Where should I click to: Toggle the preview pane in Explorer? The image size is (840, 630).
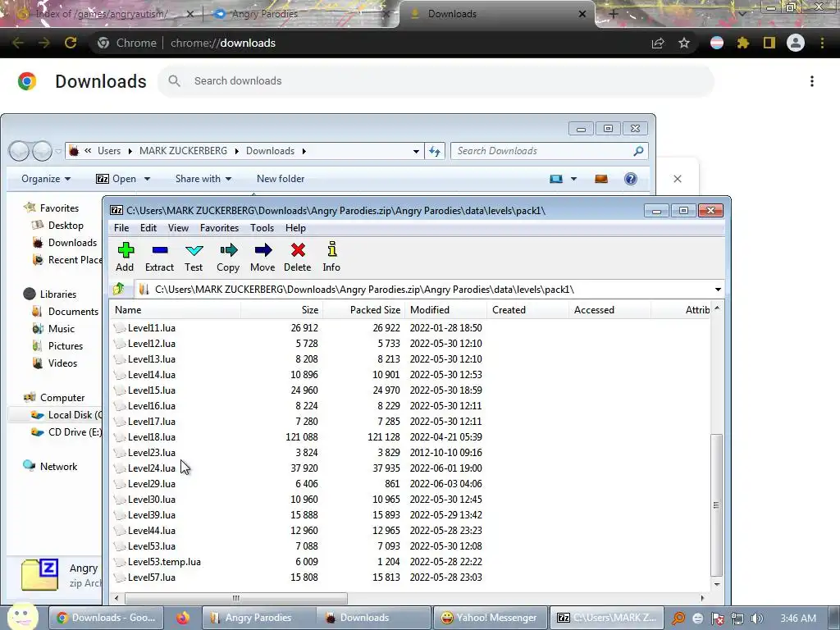(601, 179)
